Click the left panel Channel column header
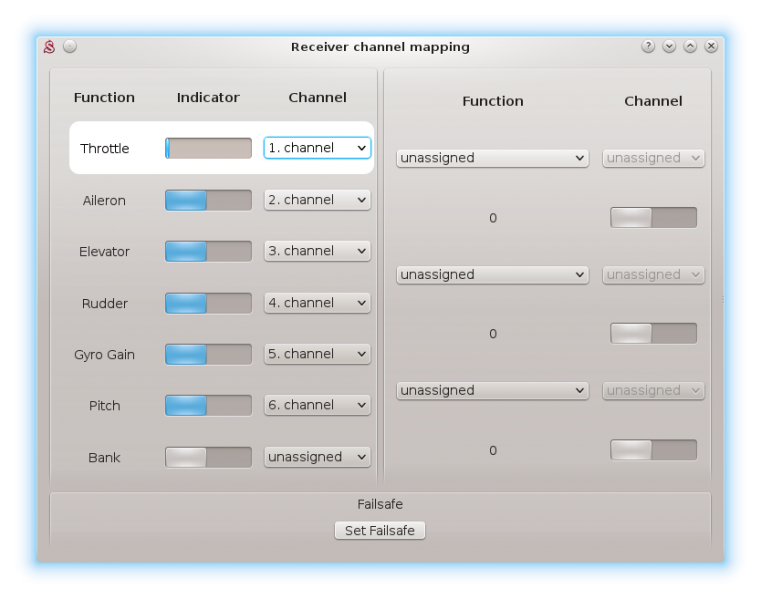Viewport: 761px width, 599px height. (x=317, y=98)
